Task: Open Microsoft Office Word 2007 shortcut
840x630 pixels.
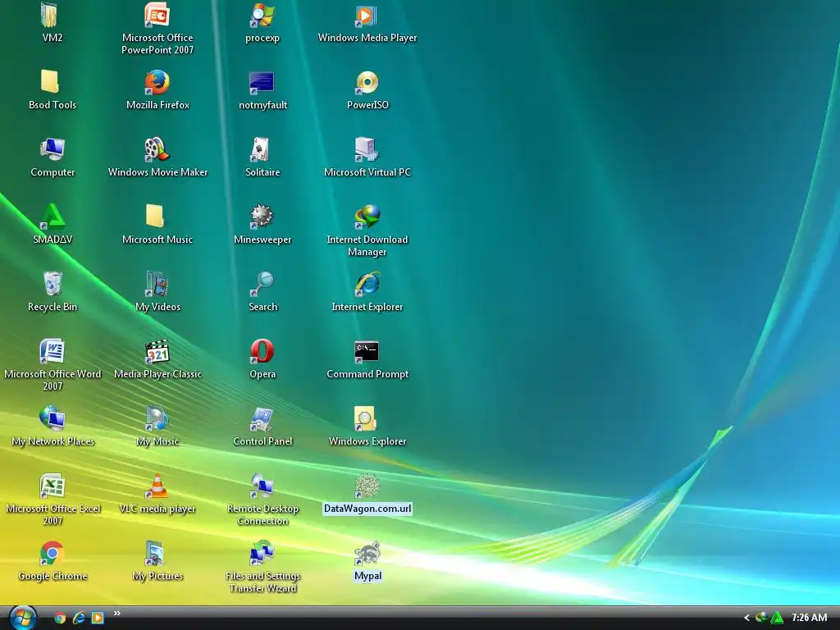Action: point(52,351)
